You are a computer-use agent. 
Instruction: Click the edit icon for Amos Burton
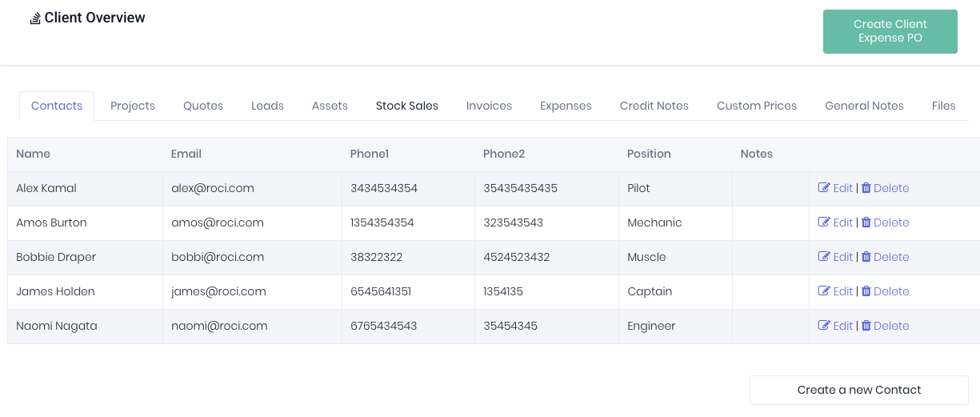pyautogui.click(x=824, y=223)
